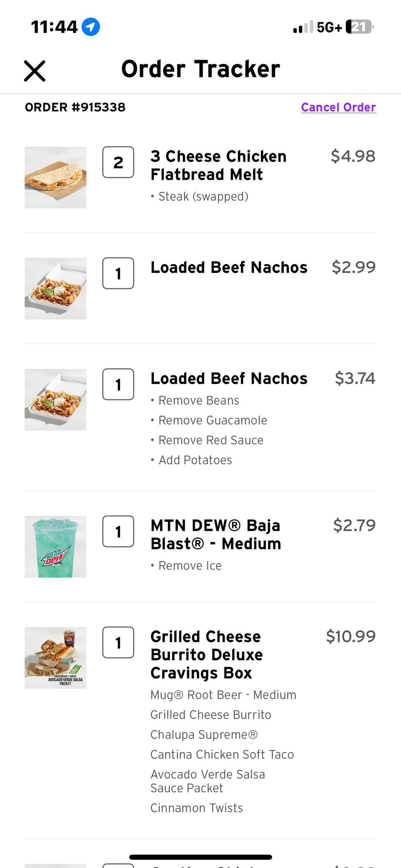Image resolution: width=401 pixels, height=868 pixels.
Task: Tap quantity box for Baja Blast drink
Action: click(x=118, y=531)
